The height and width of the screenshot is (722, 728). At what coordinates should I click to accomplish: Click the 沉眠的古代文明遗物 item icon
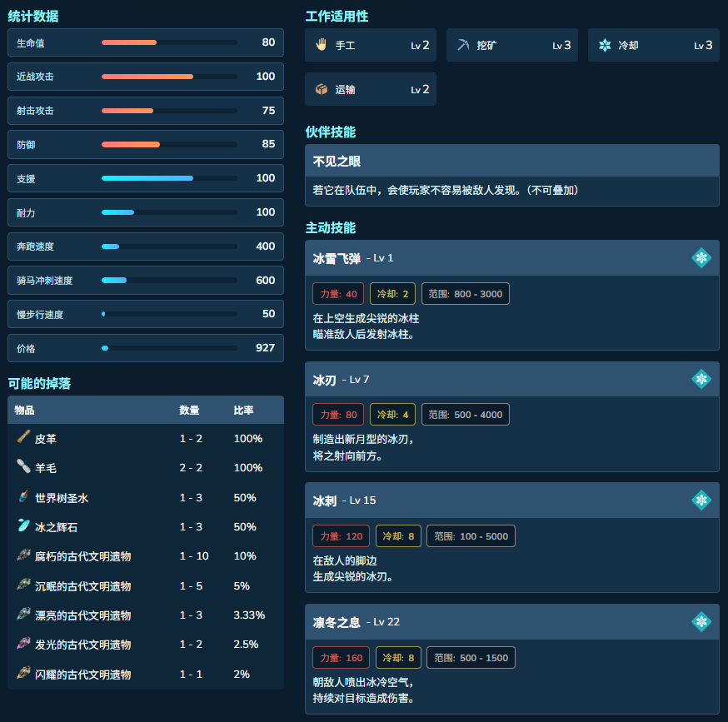23,584
